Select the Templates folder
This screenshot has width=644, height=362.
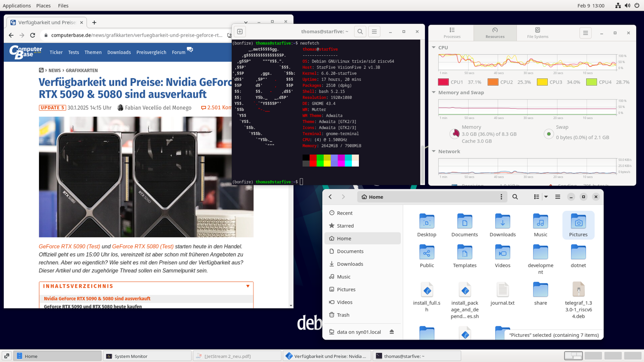tap(465, 257)
